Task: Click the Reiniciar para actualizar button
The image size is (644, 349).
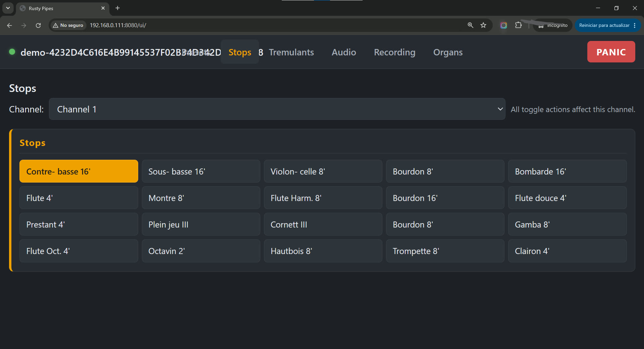Action: pos(607,25)
